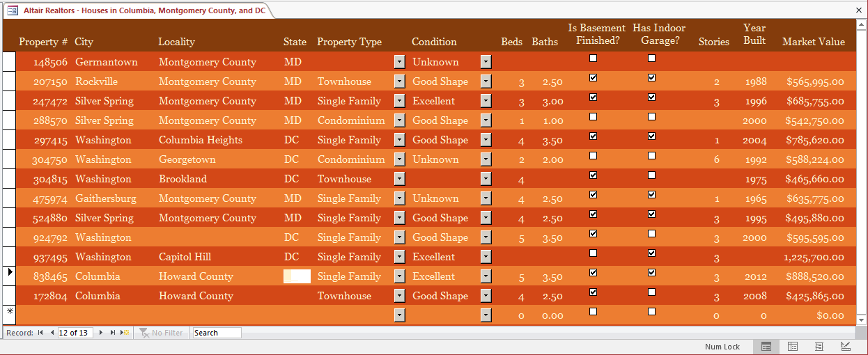Switch to Datasheet View in status bar
The image size is (868, 355).
792,347
